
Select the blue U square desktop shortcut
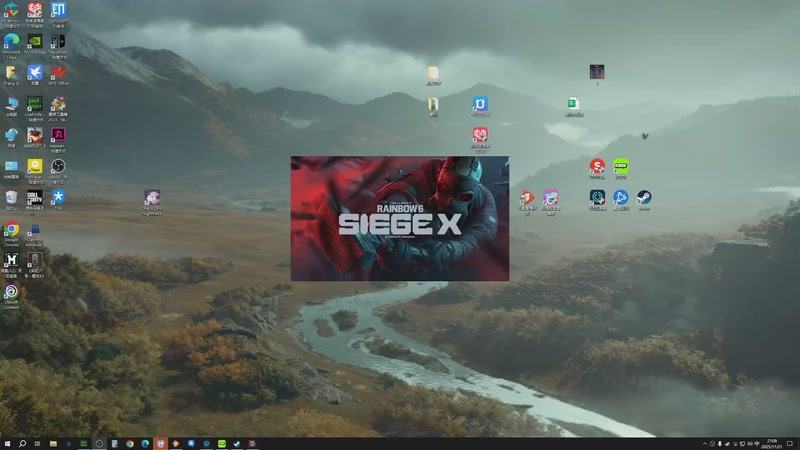480,104
